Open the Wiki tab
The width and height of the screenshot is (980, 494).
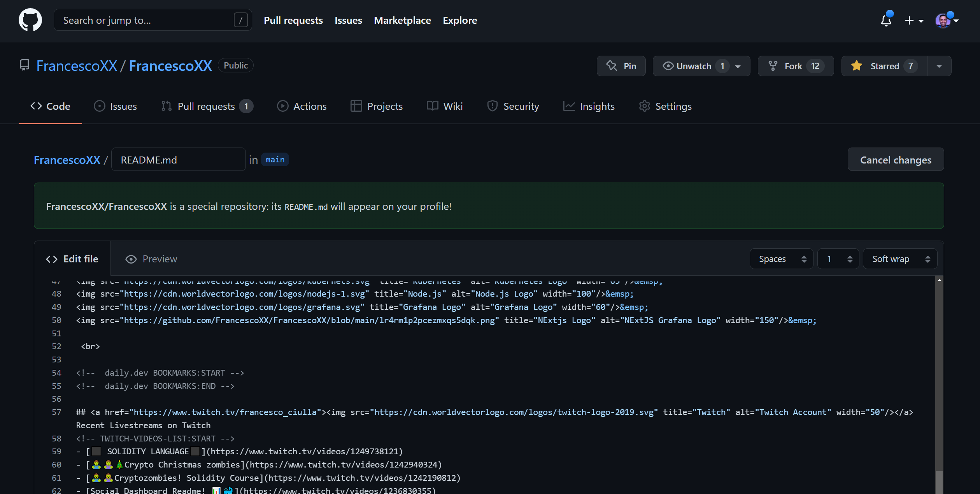[445, 106]
